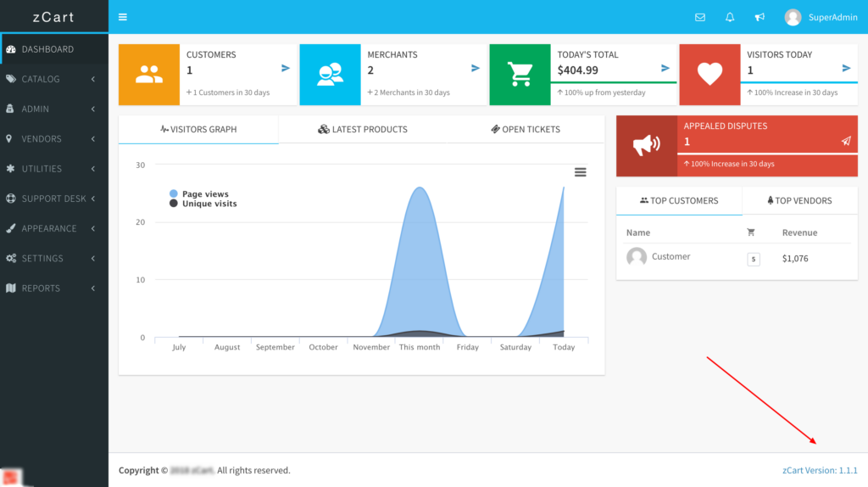Open the messages envelope icon
The height and width of the screenshot is (487, 868).
[700, 17]
